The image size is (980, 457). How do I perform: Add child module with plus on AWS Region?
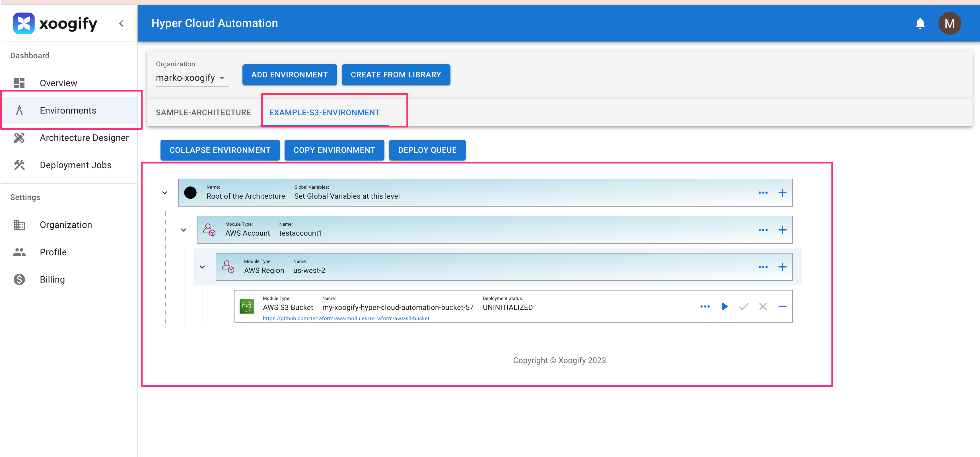coord(782,267)
